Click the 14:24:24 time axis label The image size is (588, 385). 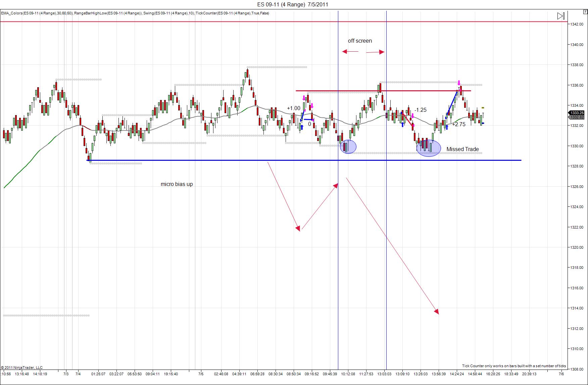tap(457, 374)
